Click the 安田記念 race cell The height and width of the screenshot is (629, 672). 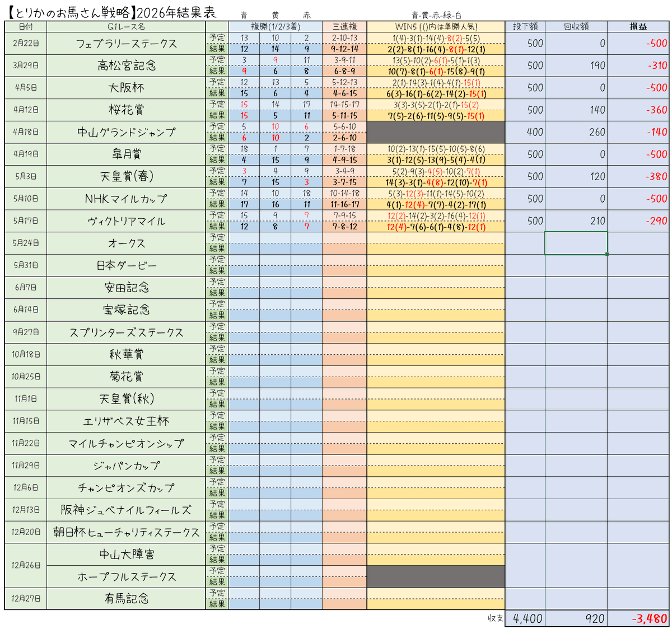click(x=126, y=287)
